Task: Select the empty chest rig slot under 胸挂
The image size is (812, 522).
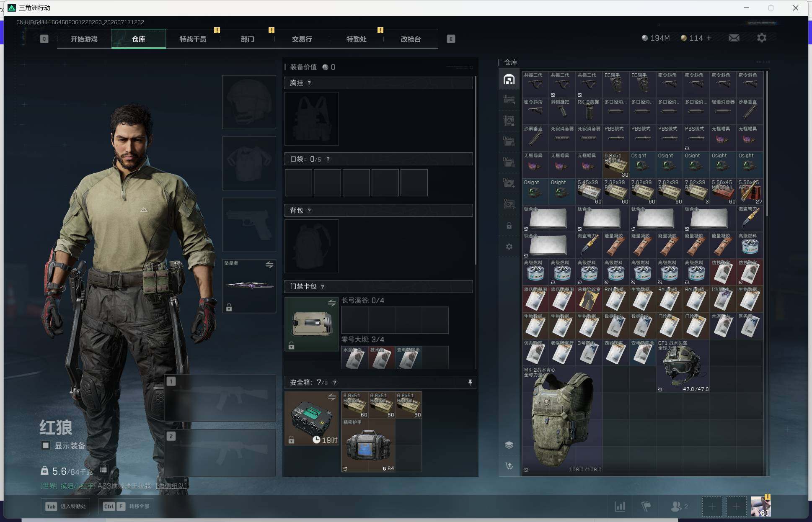Action: click(311, 118)
